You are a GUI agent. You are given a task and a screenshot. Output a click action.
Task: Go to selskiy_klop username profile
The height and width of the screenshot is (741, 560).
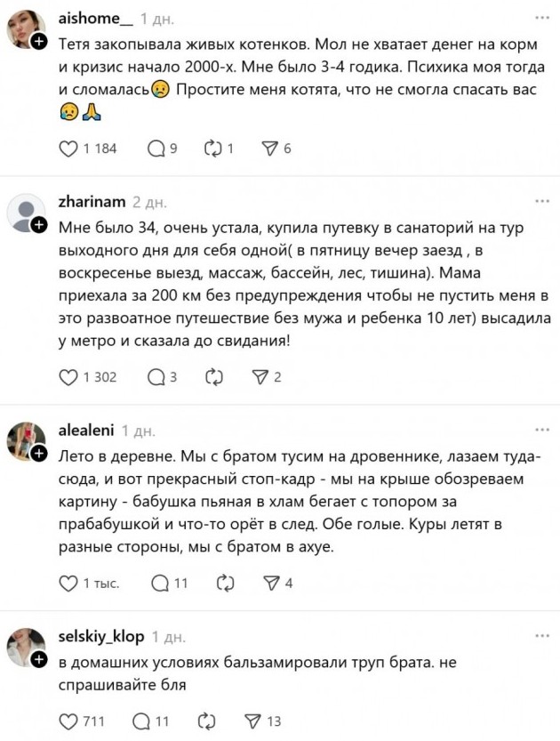tap(100, 637)
